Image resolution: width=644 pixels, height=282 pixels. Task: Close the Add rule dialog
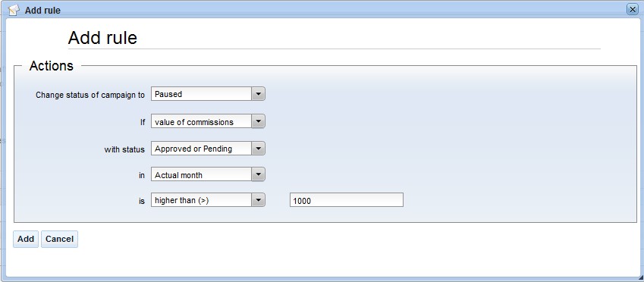point(632,10)
